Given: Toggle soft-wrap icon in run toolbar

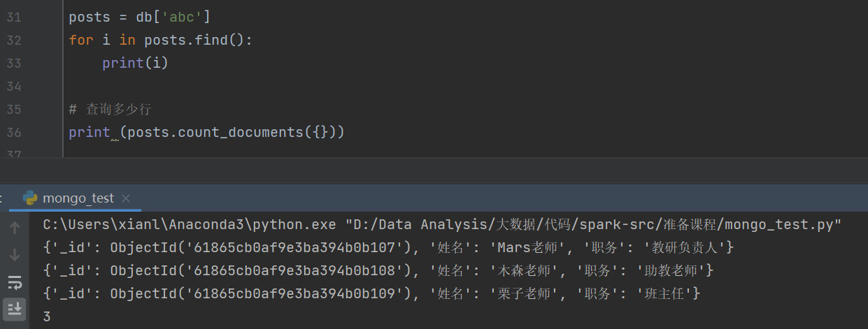Looking at the screenshot, I should pyautogui.click(x=15, y=282).
